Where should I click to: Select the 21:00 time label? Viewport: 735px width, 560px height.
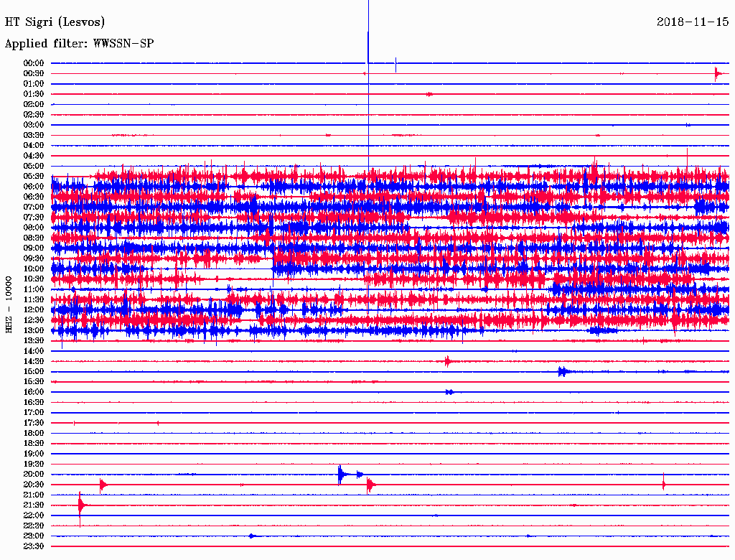tap(34, 495)
